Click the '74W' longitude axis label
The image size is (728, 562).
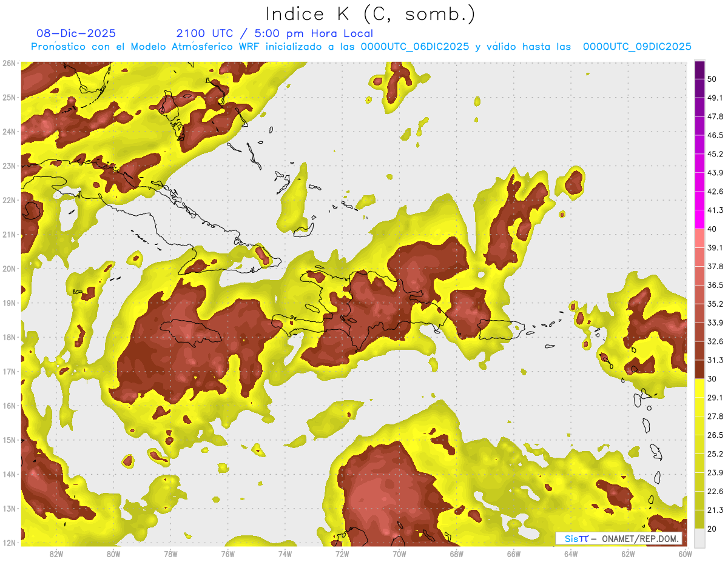(x=285, y=554)
